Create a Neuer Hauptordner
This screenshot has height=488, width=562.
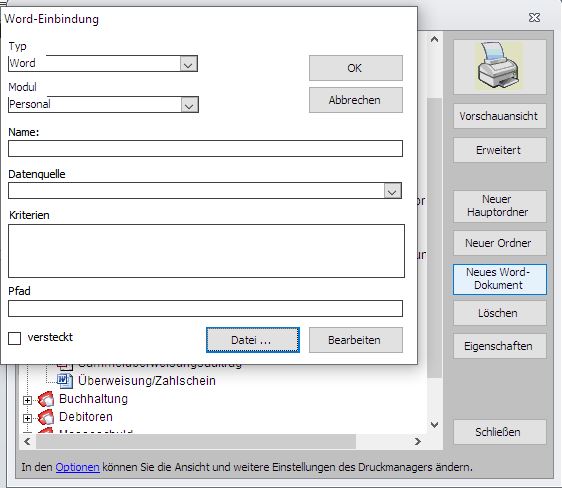pyautogui.click(x=500, y=206)
